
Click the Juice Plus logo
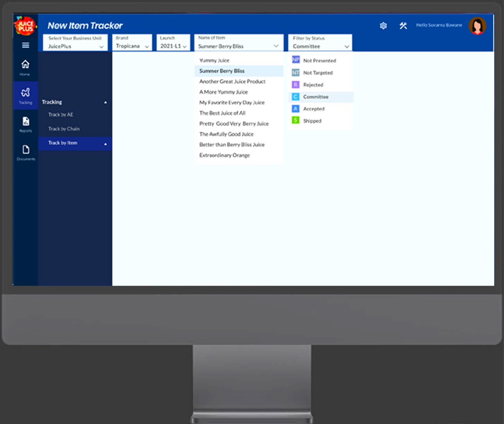(x=25, y=26)
